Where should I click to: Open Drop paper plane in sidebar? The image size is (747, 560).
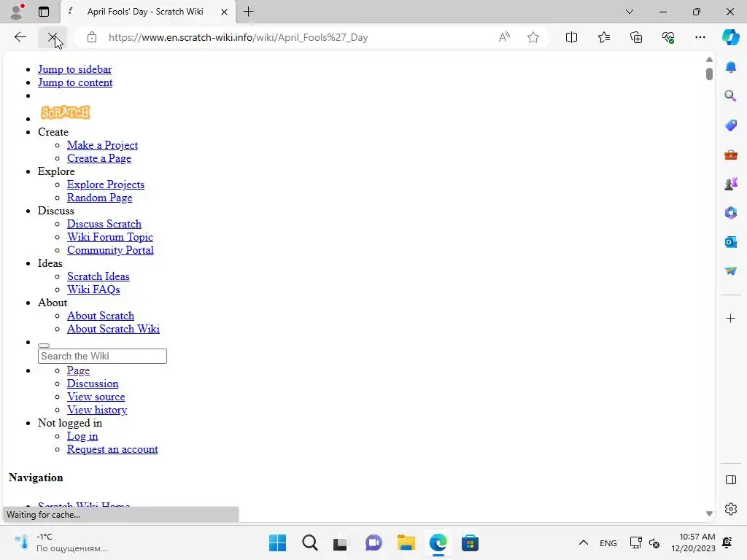tap(731, 271)
